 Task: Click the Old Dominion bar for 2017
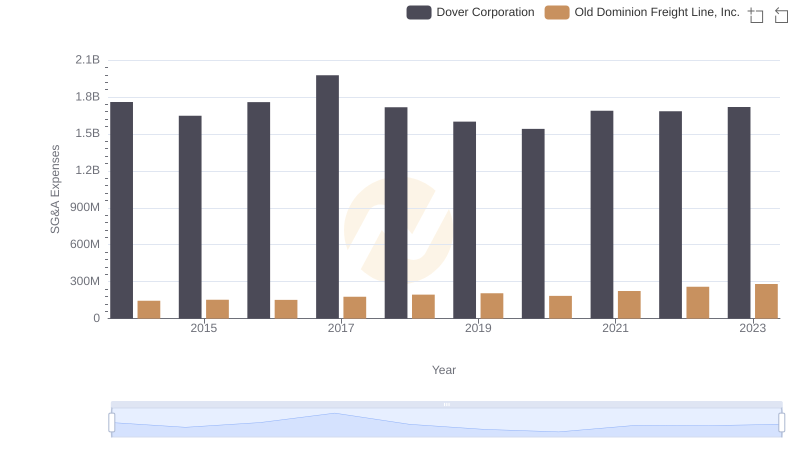(x=355, y=308)
